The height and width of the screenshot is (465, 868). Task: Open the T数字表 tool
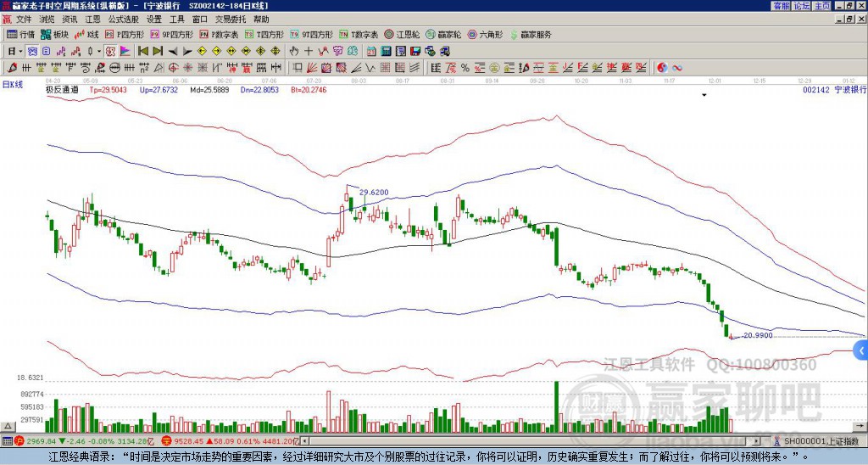pos(359,34)
